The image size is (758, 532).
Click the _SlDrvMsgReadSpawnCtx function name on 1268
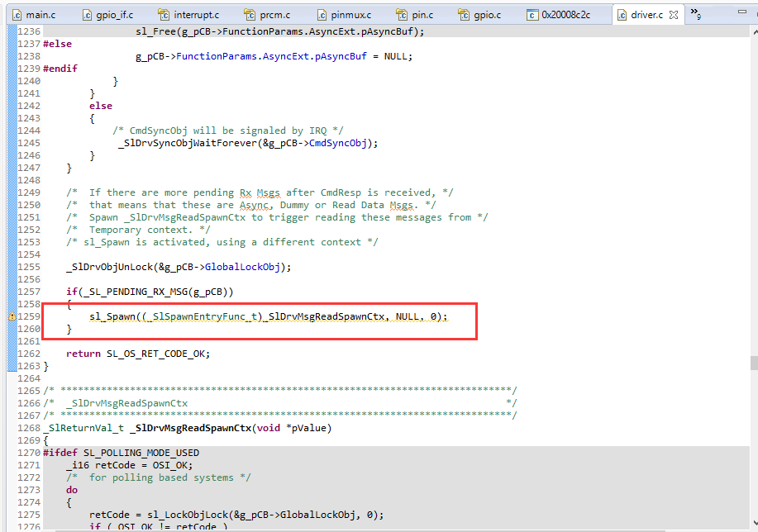190,428
